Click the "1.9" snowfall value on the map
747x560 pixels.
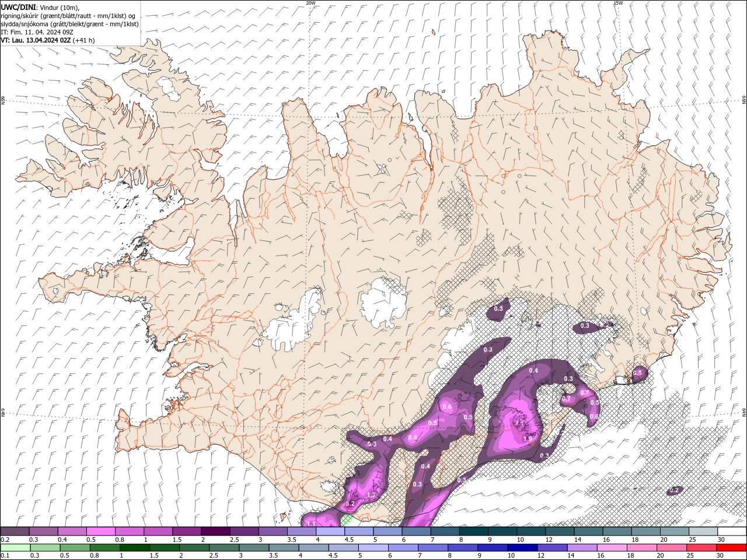[x=527, y=439]
